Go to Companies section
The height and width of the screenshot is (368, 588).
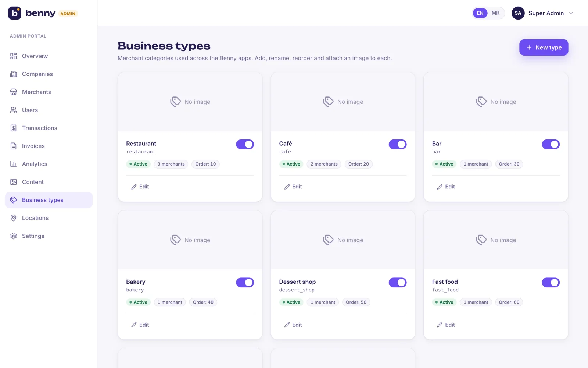tap(49, 74)
